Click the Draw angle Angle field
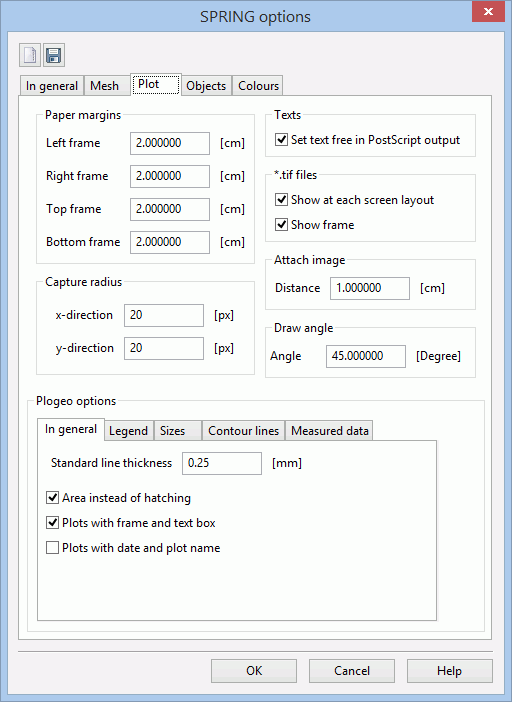The height and width of the screenshot is (702, 512). tap(366, 356)
